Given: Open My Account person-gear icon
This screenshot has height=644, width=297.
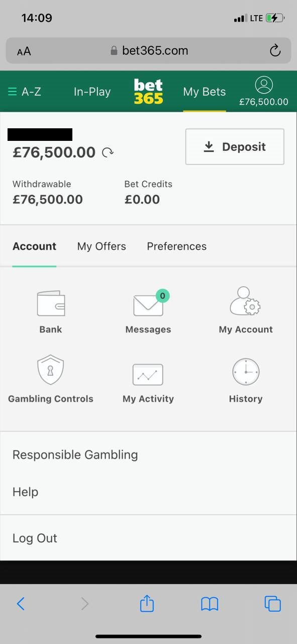Looking at the screenshot, I should click(245, 301).
